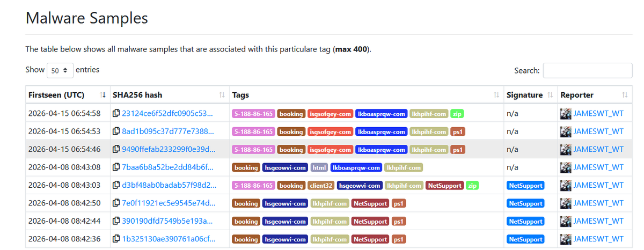Sort by SHA256 hash column

tap(170, 95)
